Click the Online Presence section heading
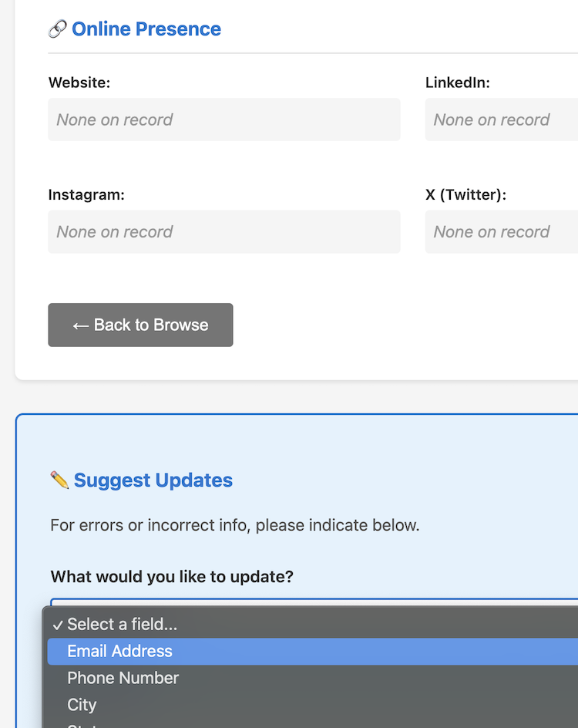 pos(146,29)
